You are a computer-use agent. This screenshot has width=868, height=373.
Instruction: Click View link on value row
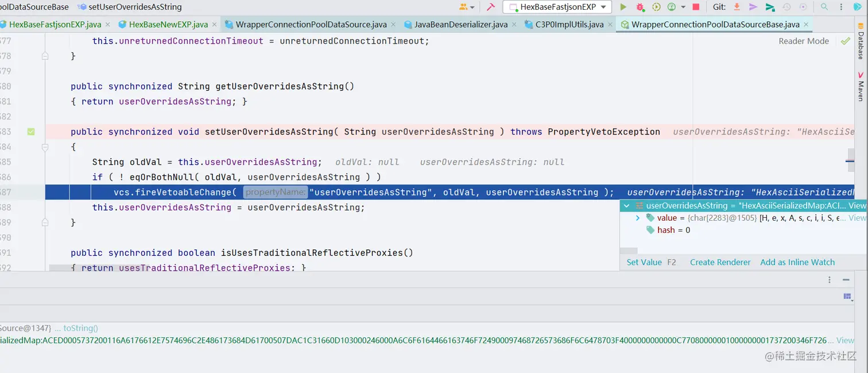pos(858,218)
